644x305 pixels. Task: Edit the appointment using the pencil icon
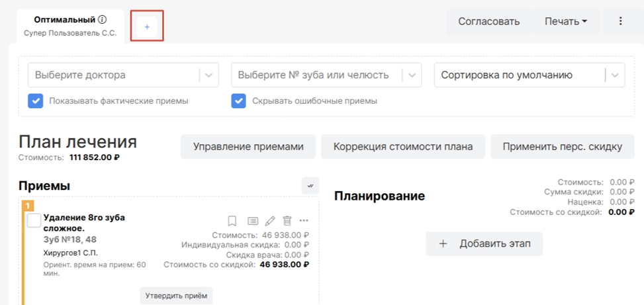270,220
